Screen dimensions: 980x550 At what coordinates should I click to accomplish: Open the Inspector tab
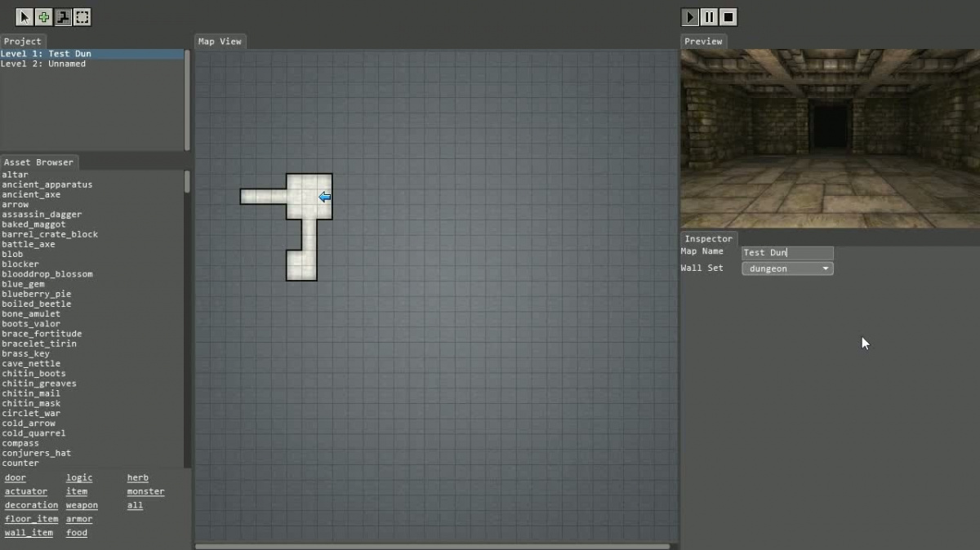[708, 239]
